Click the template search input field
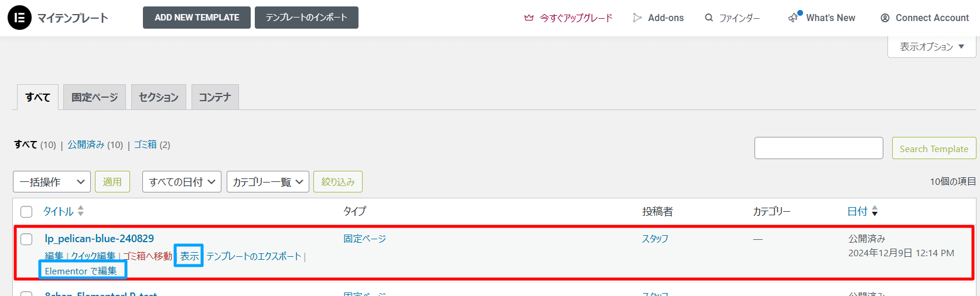Image resolution: width=980 pixels, height=296 pixels. (x=819, y=148)
